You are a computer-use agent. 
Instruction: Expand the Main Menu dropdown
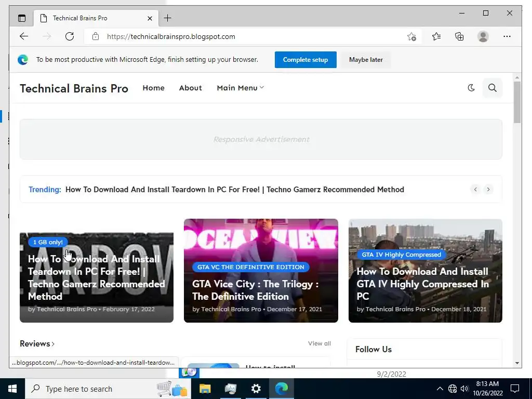click(240, 88)
